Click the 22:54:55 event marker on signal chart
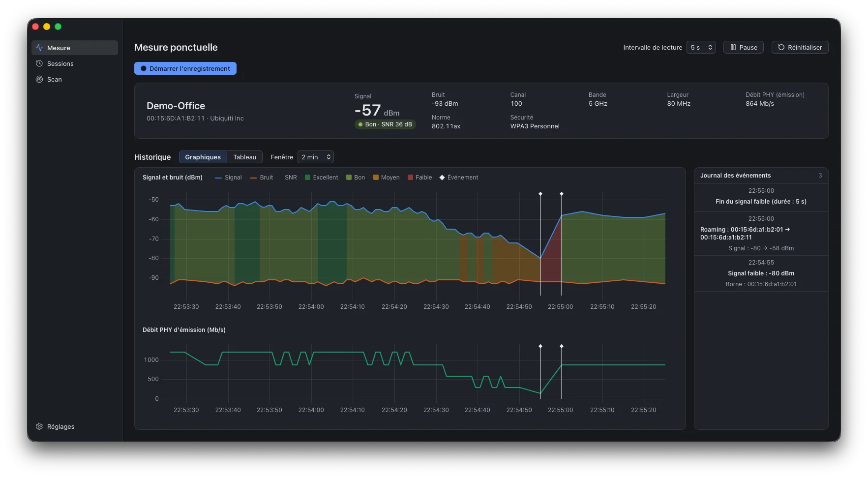Viewport: 868px width, 478px height. click(540, 194)
